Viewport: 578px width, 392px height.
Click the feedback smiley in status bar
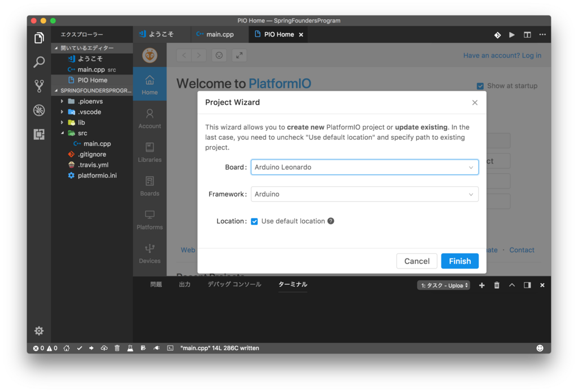click(x=540, y=348)
